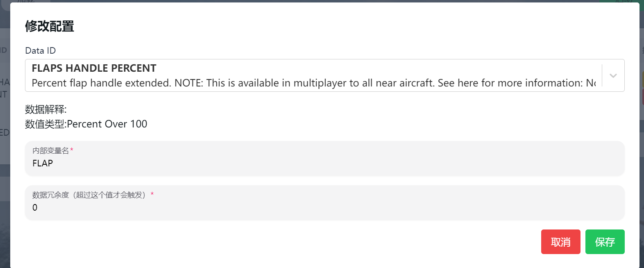This screenshot has height=268, width=644.
Task: Click the 取消 (Cancel) button
Action: coord(560,242)
